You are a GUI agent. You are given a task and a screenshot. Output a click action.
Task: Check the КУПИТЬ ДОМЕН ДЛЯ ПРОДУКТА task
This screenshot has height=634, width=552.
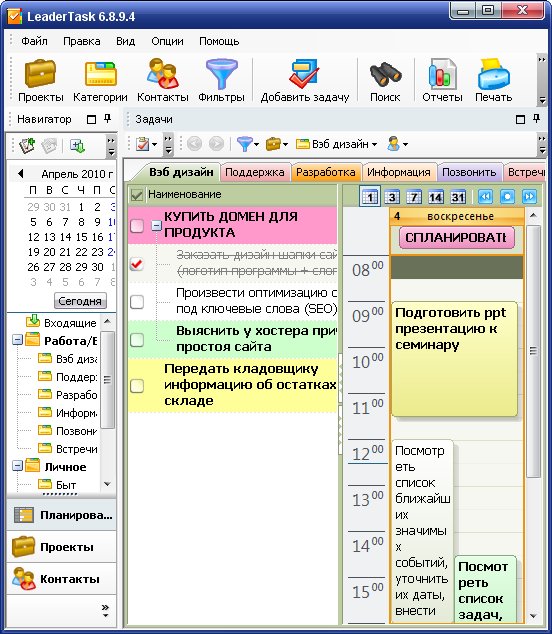tap(137, 226)
